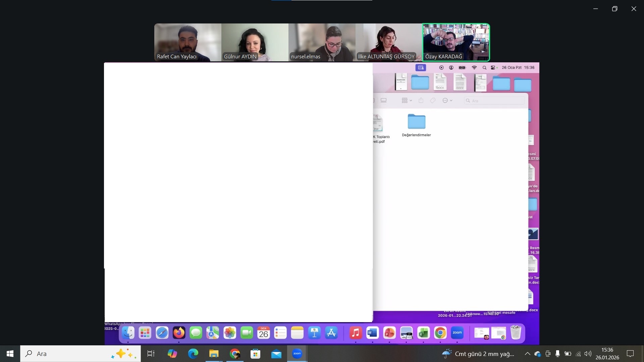This screenshot has width=644, height=362.
Task: Toggle Wi-Fi icon in Mac menu bar
Action: 474,67
